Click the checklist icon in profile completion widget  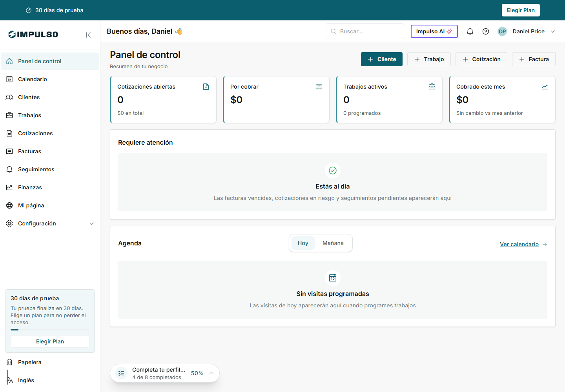tap(121, 373)
